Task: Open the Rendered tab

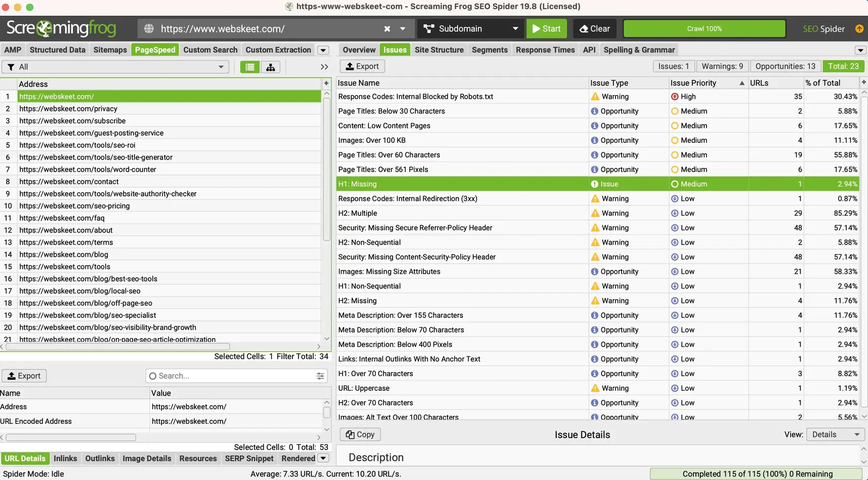Action: [298, 458]
